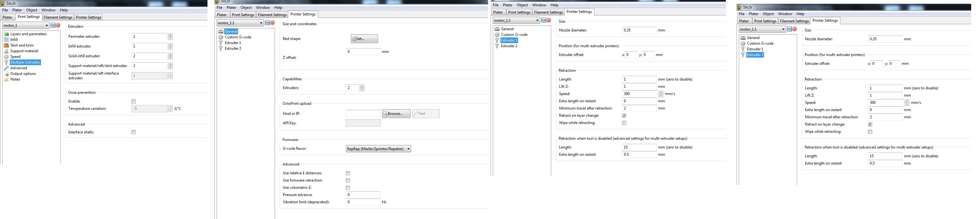This screenshot has width=980, height=219.
Task: Tick Wipe while retracting on Extruder 1 page
Action: 624,123
